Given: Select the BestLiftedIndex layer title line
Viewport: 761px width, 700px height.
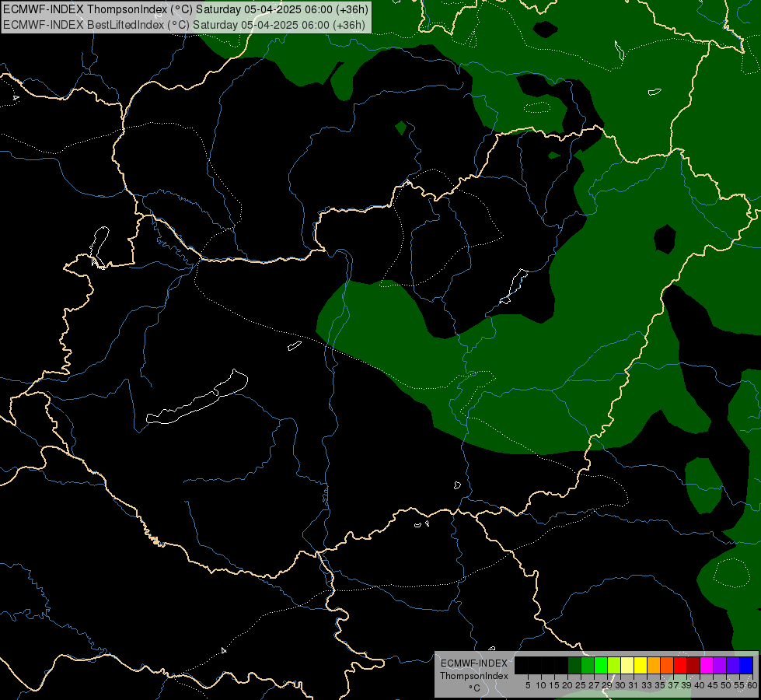Looking at the screenshot, I should click(184, 25).
